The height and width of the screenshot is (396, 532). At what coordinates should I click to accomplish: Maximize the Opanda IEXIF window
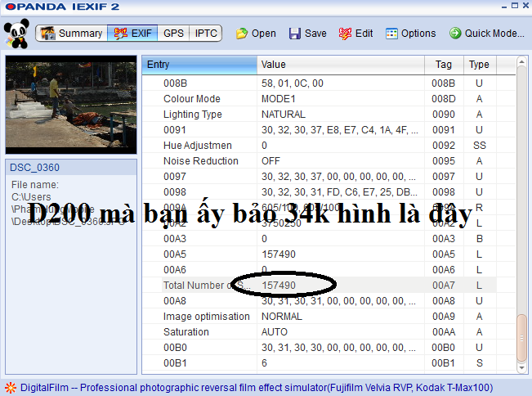pyautogui.click(x=515, y=6)
